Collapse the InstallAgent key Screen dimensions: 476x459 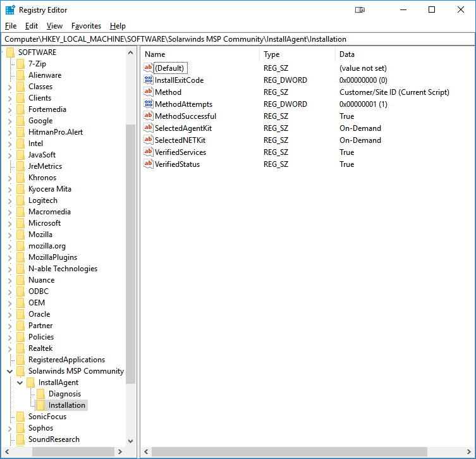pos(20,382)
